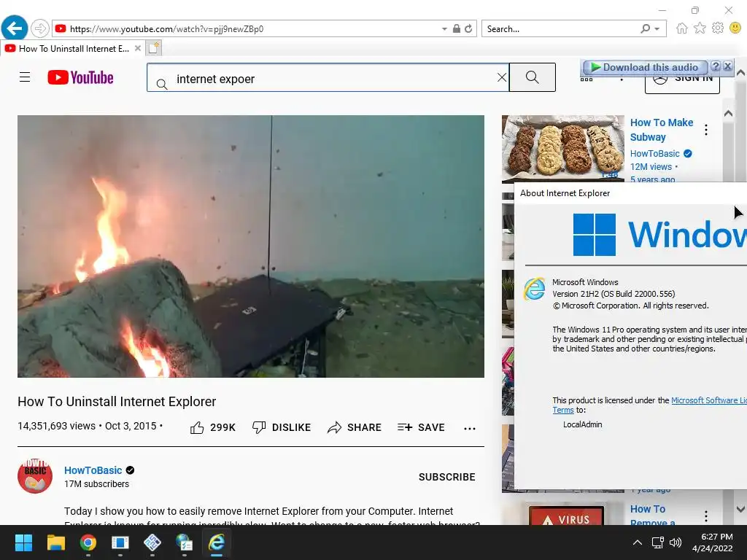This screenshot has width=747, height=560.
Task: Click the help '?' on download bar
Action: click(x=716, y=66)
